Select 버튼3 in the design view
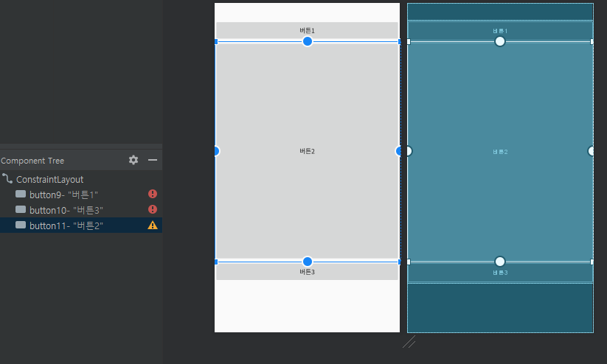This screenshot has height=364, width=607. (x=307, y=273)
